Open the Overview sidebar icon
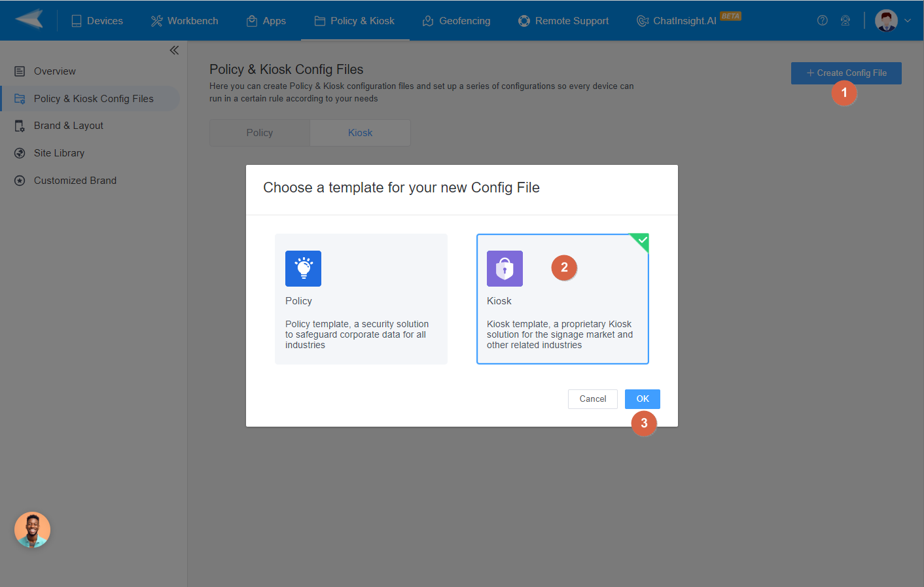This screenshot has width=924, height=587. pos(20,71)
